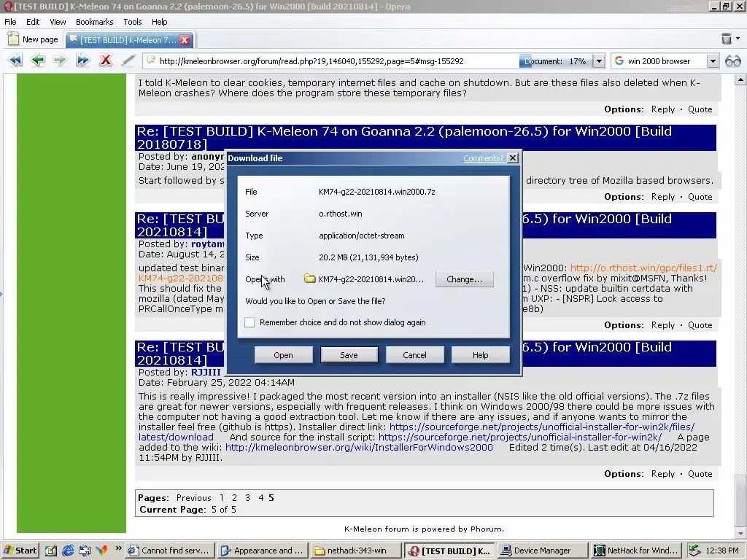
Task: Cancel the file download
Action: (x=414, y=355)
